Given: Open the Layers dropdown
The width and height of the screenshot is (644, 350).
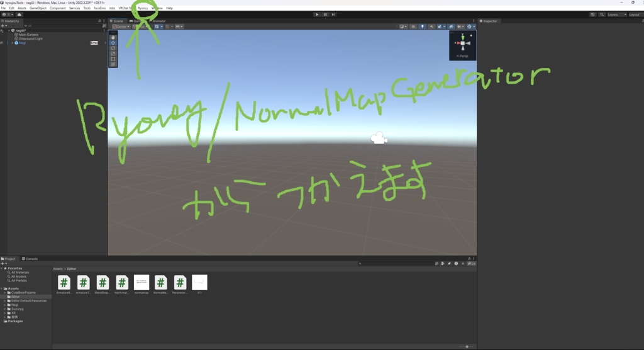Looking at the screenshot, I should pos(617,14).
